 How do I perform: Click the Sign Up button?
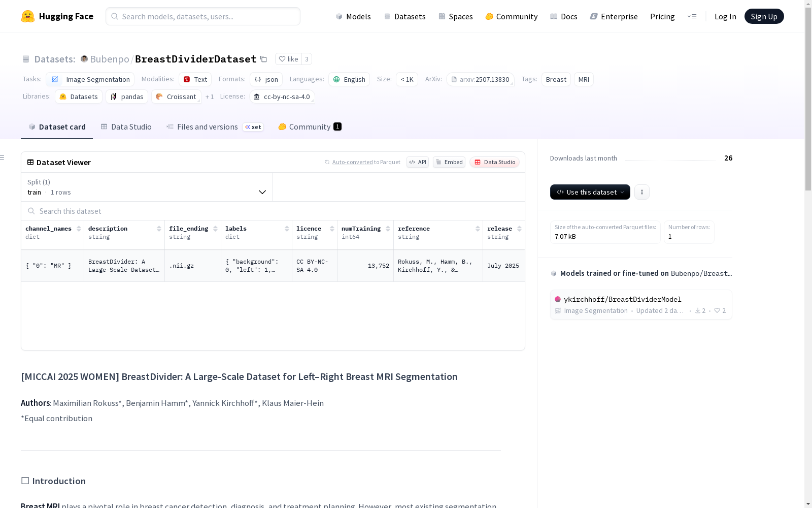(x=764, y=16)
